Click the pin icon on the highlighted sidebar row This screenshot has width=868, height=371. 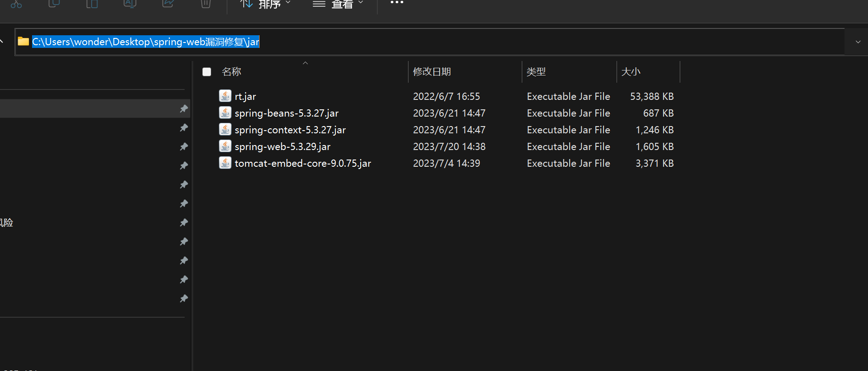click(x=184, y=108)
